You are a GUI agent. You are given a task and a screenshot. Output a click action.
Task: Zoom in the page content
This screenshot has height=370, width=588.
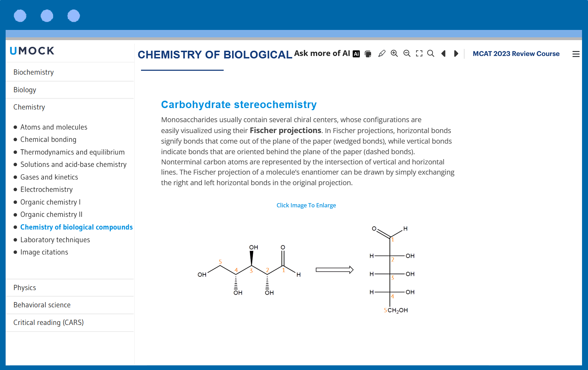pos(394,54)
